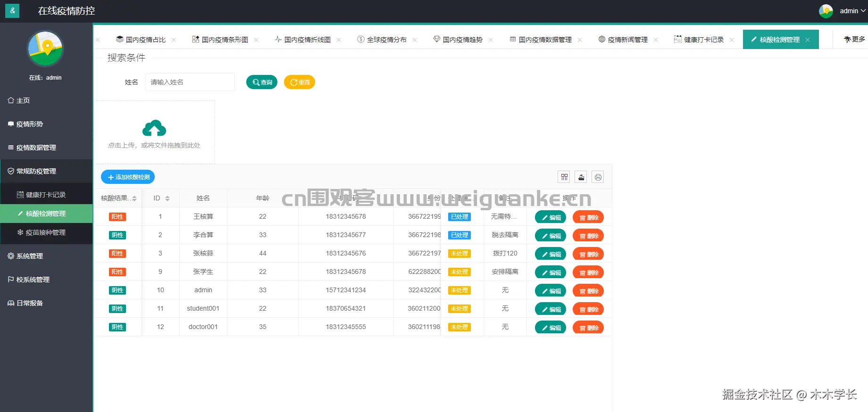This screenshot has height=412, width=868.
Task: Edit the row for 张学生
Action: pos(551,272)
